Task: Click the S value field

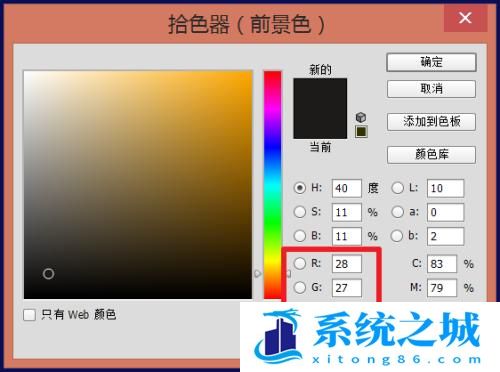Action: pos(347,212)
